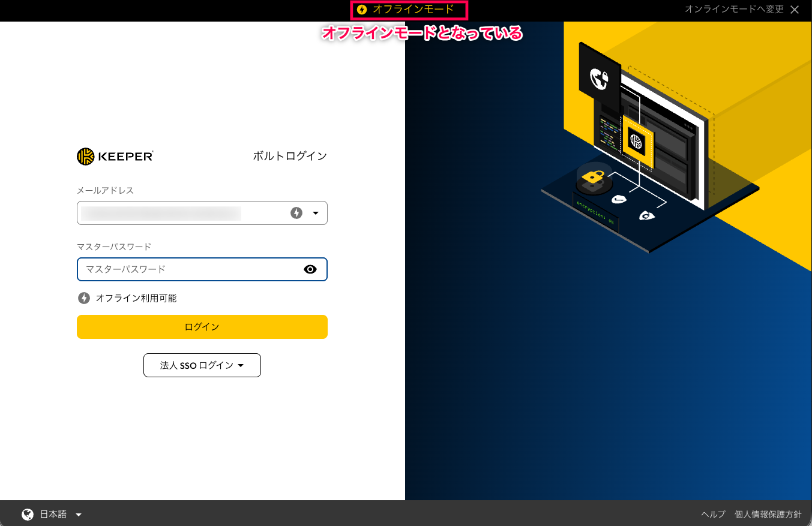Screen dimensions: 812x526
Task: Click the lightning badge beside オフライン利用可能
Action: tap(84, 298)
